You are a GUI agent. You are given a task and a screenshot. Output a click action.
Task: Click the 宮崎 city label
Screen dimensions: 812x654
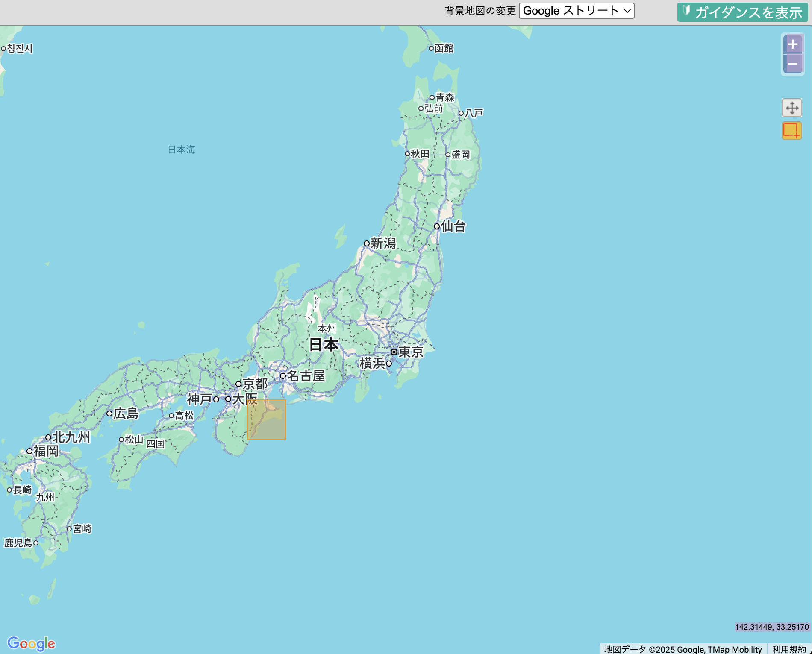point(82,528)
